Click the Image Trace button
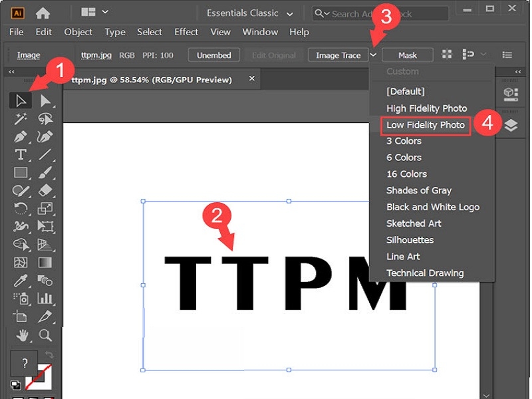This screenshot has height=399, width=532. click(x=338, y=55)
